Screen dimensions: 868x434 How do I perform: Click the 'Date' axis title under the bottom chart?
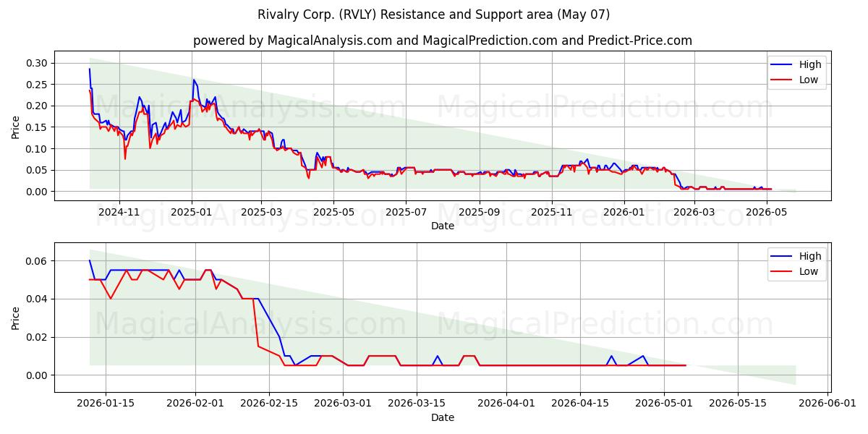(443, 418)
